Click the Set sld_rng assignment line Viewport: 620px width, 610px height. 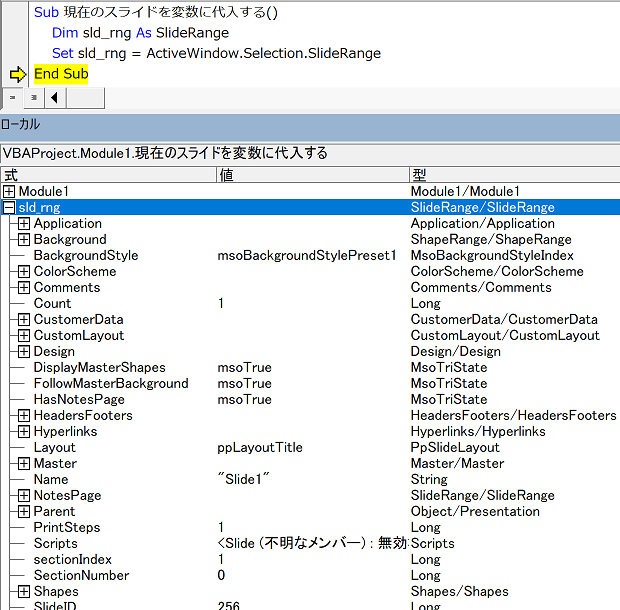click(216, 53)
